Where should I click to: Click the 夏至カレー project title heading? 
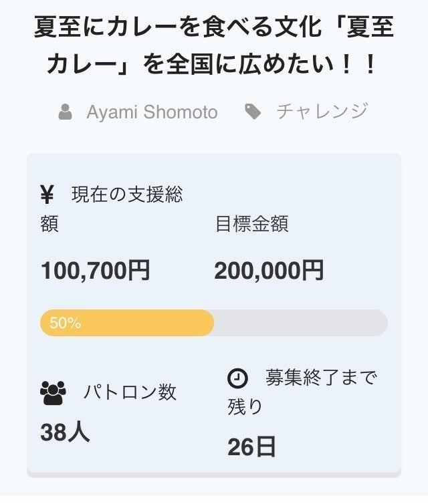click(x=214, y=45)
